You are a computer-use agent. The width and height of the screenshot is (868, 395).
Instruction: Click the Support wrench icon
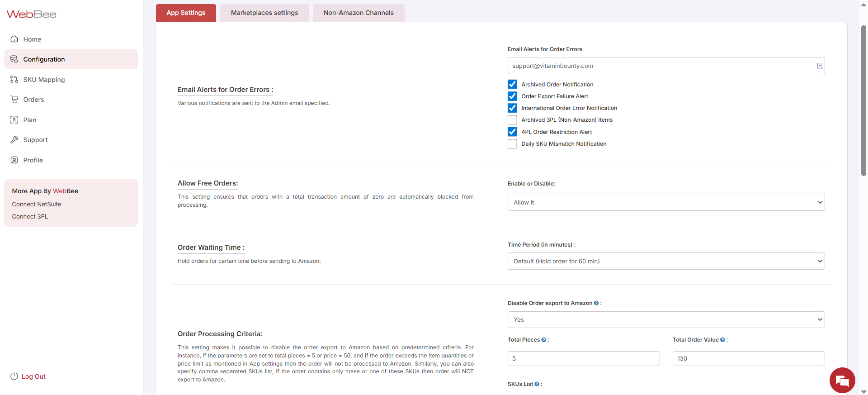pos(14,140)
